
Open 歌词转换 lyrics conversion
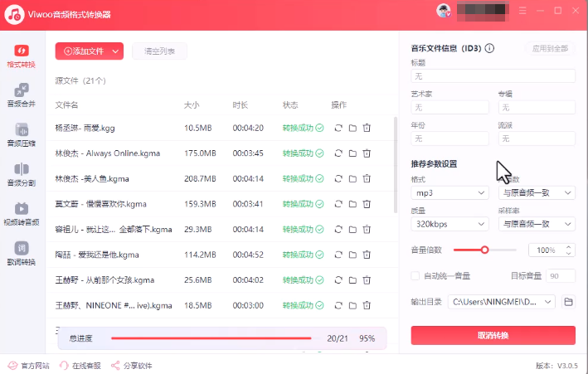(22, 254)
